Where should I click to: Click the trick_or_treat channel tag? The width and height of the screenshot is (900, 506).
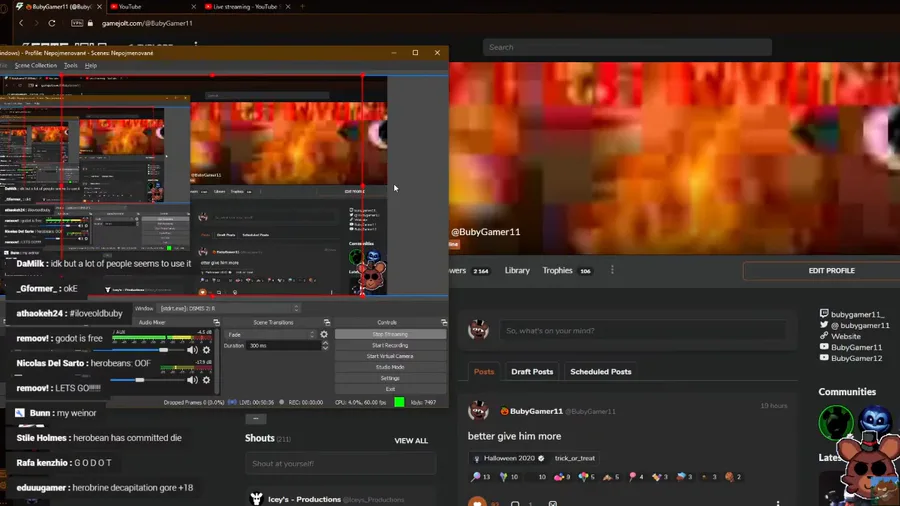pos(575,458)
